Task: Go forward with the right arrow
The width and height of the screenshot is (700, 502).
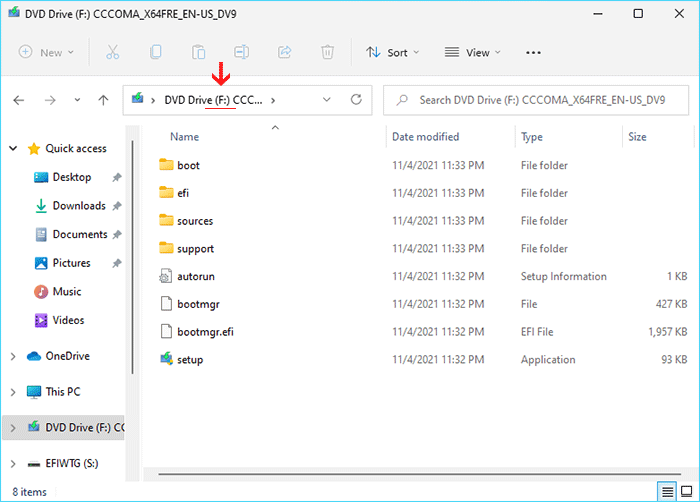Action: tap(50, 100)
